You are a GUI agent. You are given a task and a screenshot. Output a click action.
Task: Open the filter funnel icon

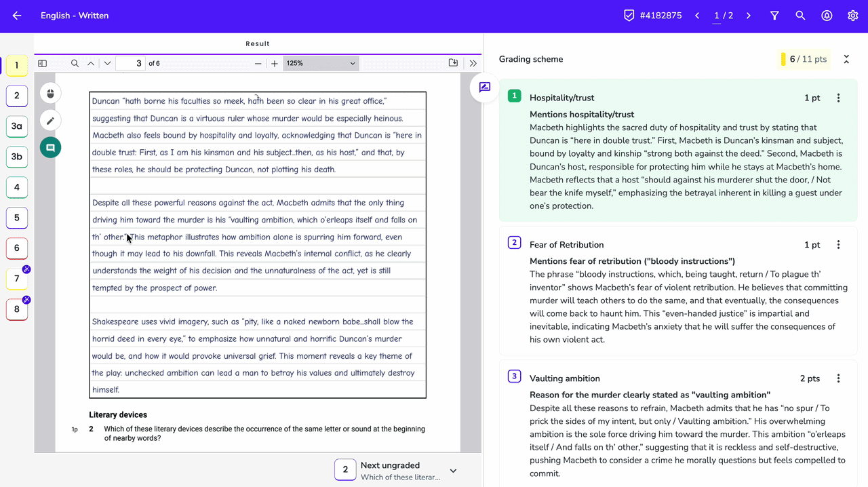pyautogui.click(x=774, y=16)
